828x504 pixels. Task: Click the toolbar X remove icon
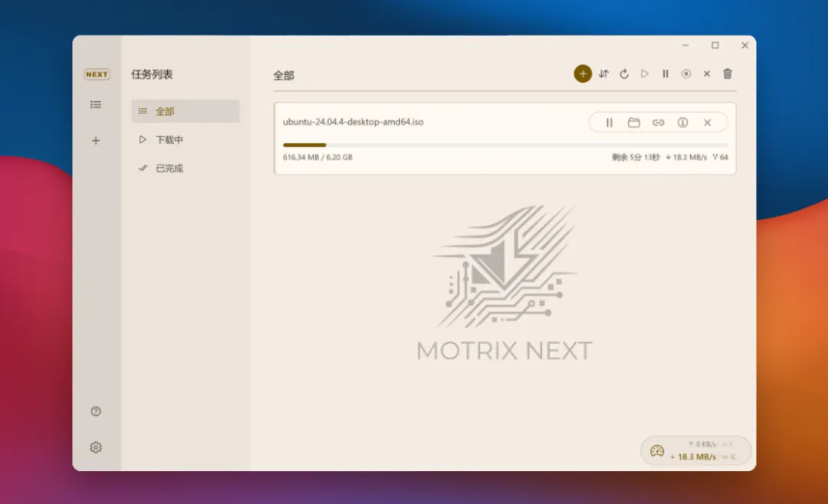pos(707,74)
